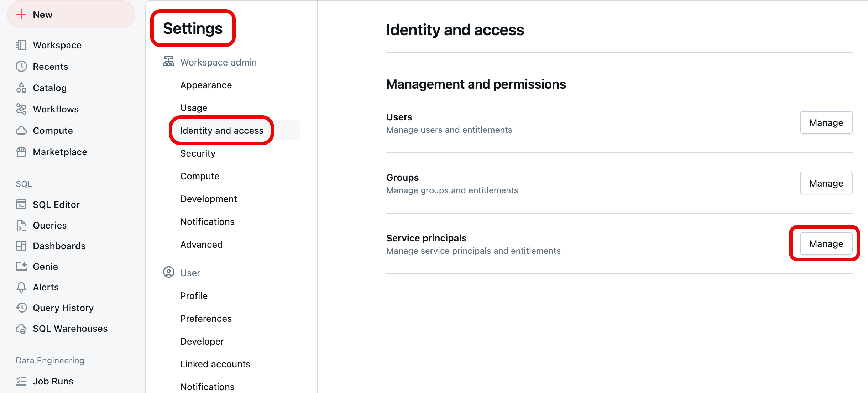Image resolution: width=868 pixels, height=393 pixels.
Task: Open Catalog from left sidebar
Action: 50,88
